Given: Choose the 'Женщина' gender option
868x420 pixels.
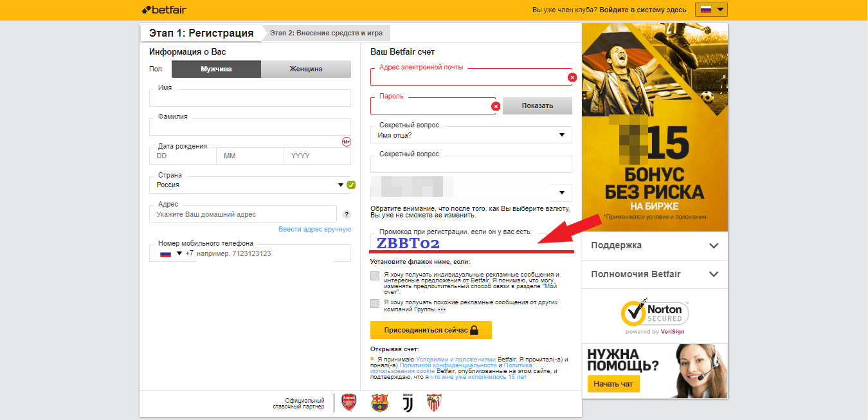Looking at the screenshot, I should tap(306, 69).
